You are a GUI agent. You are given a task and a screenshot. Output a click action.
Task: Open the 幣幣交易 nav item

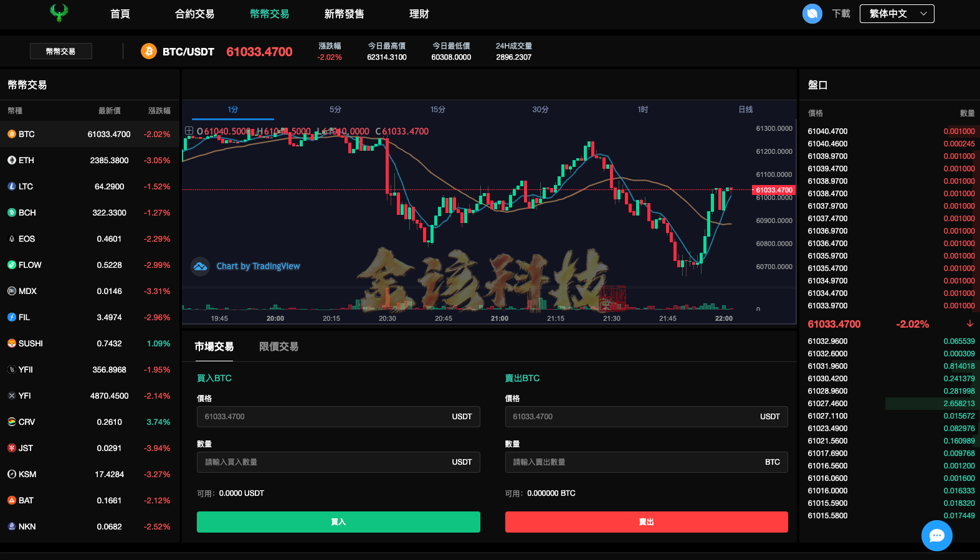click(269, 14)
